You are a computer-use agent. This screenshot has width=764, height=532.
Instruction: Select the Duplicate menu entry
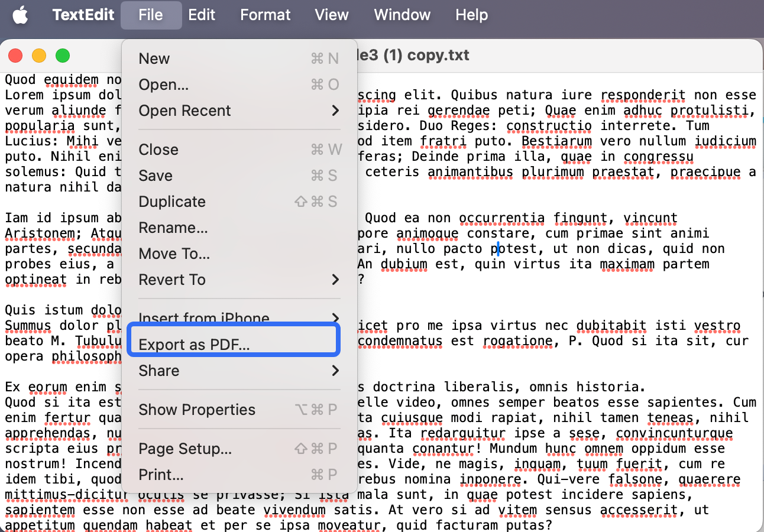(239, 202)
